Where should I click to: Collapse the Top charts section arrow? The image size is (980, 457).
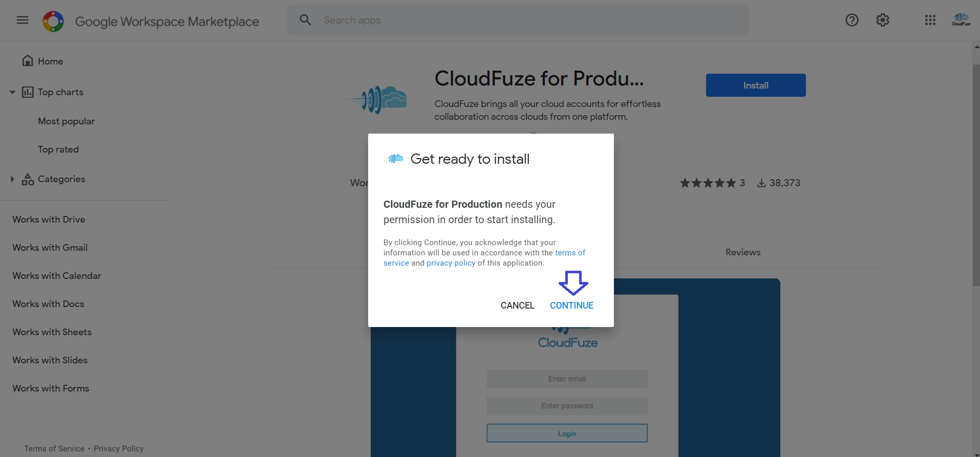coord(12,92)
